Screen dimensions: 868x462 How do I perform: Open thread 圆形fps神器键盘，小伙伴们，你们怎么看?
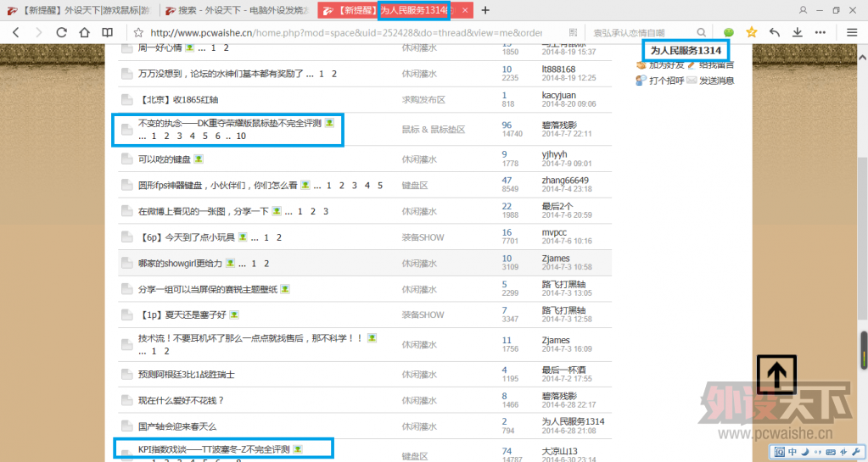(x=217, y=185)
